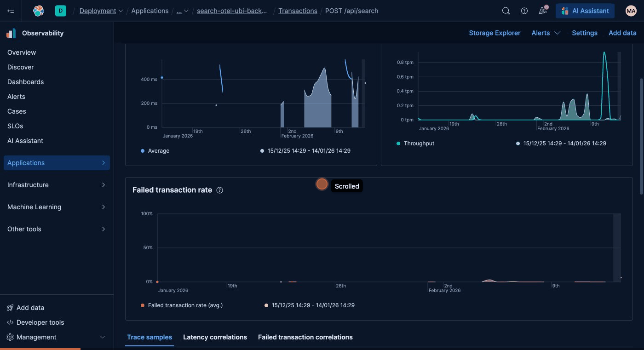Image resolution: width=644 pixels, height=350 pixels.
Task: Open Discover in the sidebar
Action: pyautogui.click(x=21, y=67)
